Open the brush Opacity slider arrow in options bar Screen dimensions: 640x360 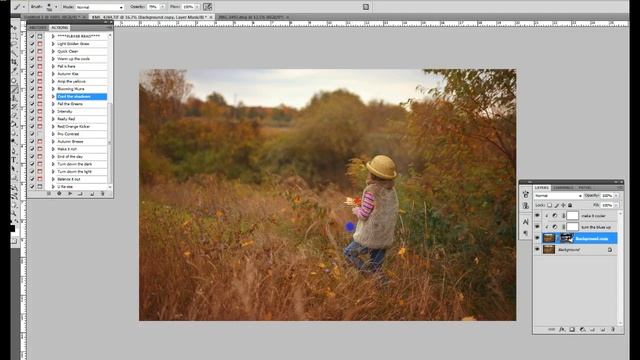163,7
